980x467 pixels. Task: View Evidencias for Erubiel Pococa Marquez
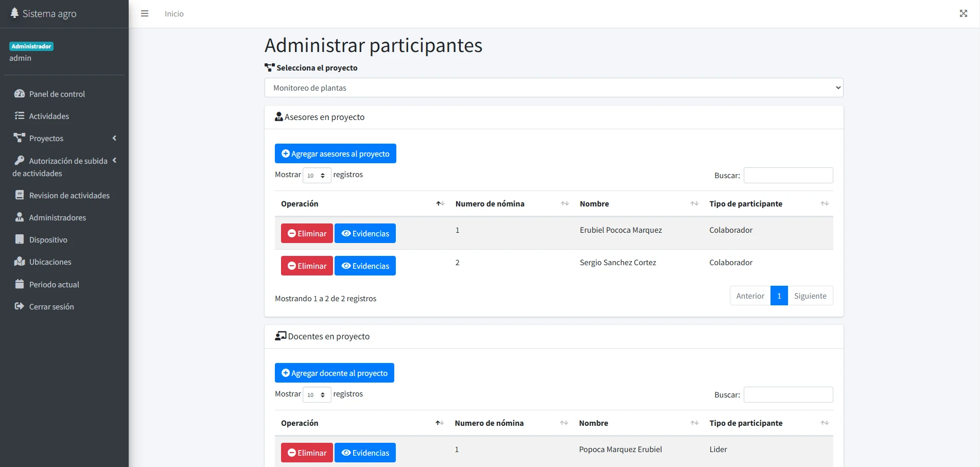pos(365,233)
